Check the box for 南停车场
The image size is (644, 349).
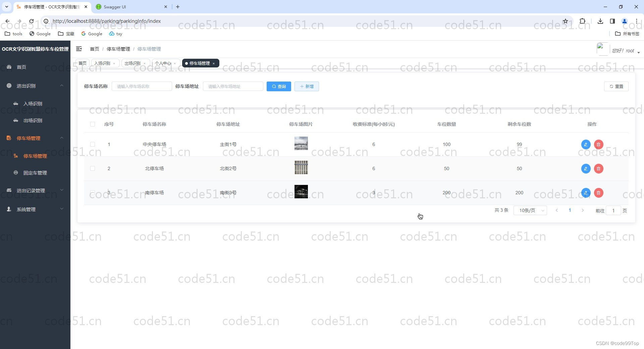(93, 193)
